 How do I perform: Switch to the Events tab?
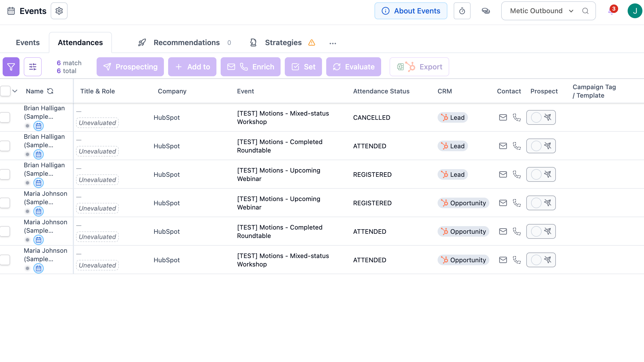tap(28, 42)
